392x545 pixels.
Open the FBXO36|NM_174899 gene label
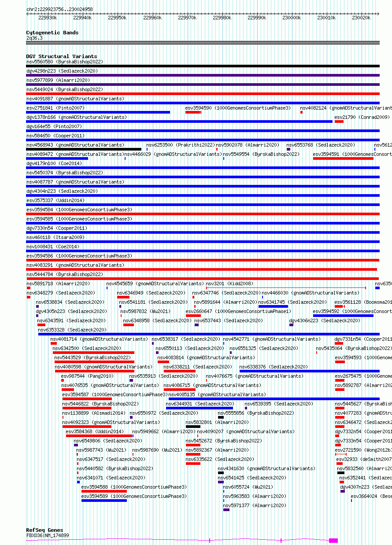coord(48,535)
